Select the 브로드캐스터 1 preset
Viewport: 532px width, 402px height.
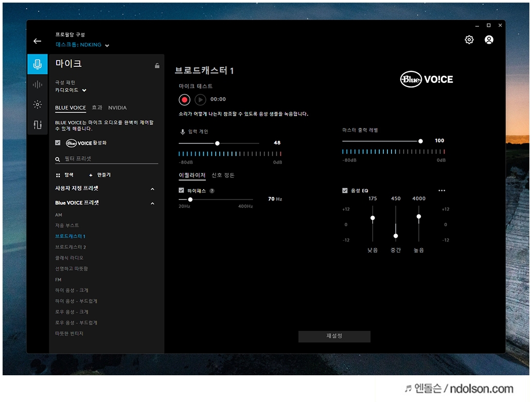(x=70, y=236)
